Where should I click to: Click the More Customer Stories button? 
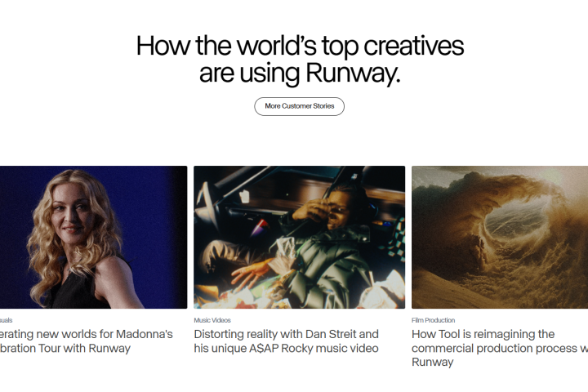click(299, 106)
